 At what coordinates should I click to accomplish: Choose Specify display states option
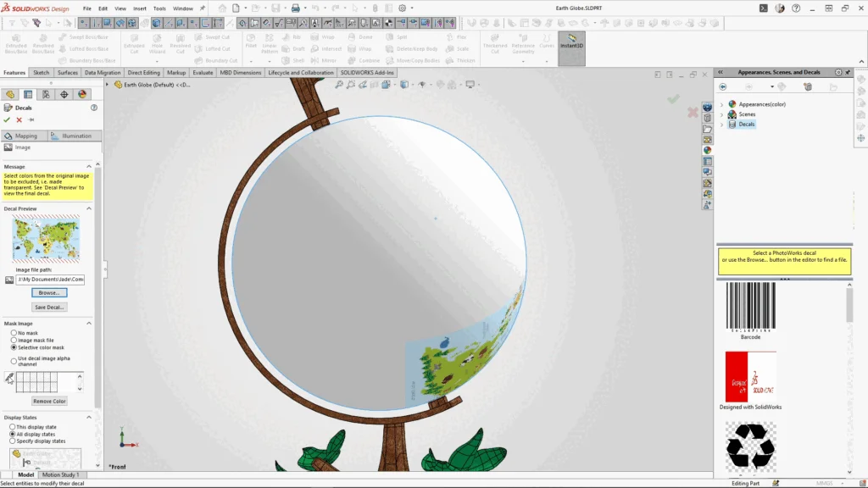tap(12, 441)
